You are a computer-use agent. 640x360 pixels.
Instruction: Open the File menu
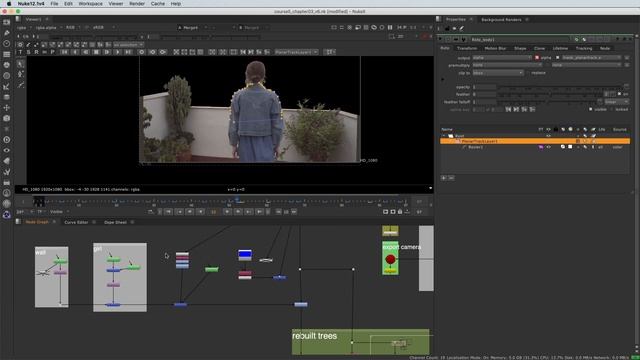click(x=54, y=4)
